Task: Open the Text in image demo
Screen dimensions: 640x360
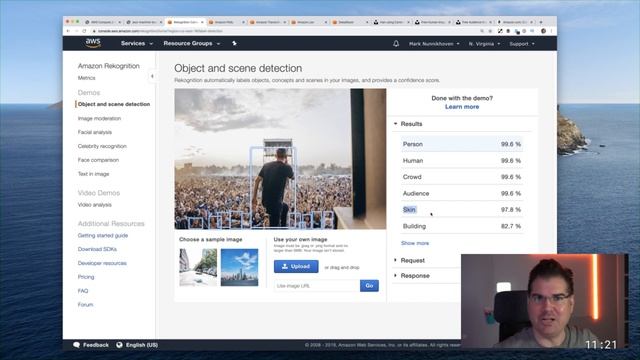Action: 93,174
